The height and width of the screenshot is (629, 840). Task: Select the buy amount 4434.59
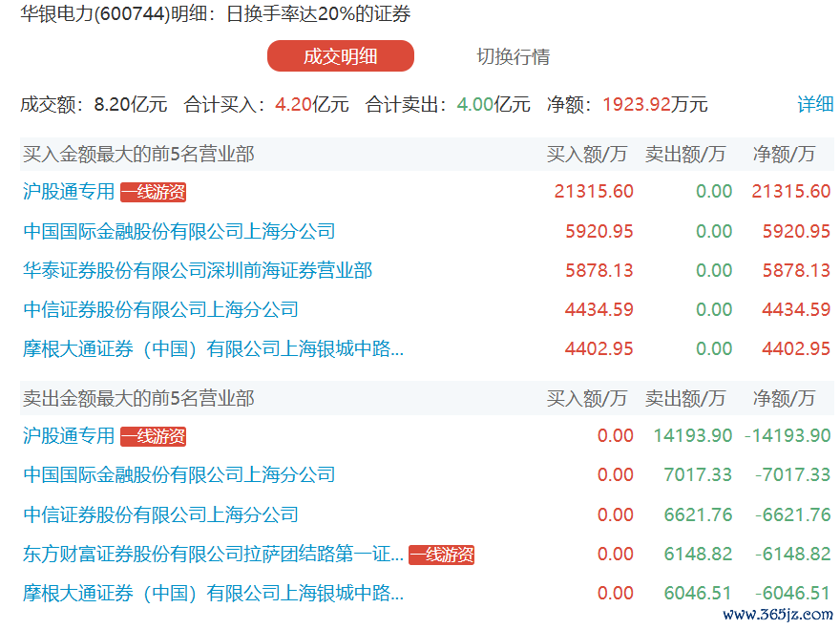click(x=598, y=309)
